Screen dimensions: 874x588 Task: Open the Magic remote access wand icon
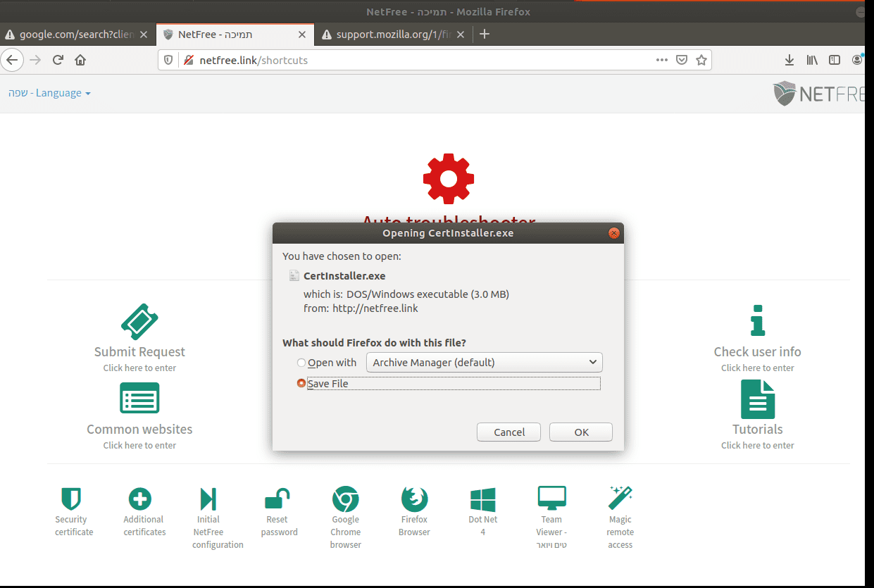tap(620, 497)
